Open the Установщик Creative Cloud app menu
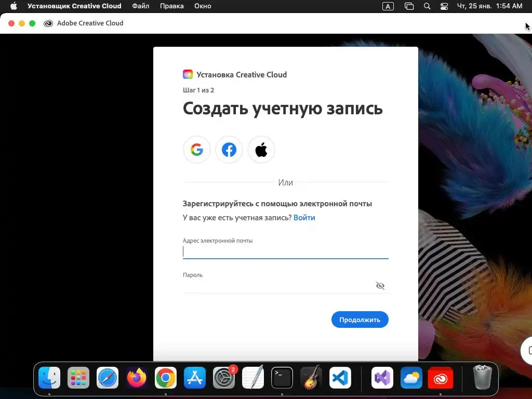Screen dimensions: 532x399 pyautogui.click(x=74, y=6)
